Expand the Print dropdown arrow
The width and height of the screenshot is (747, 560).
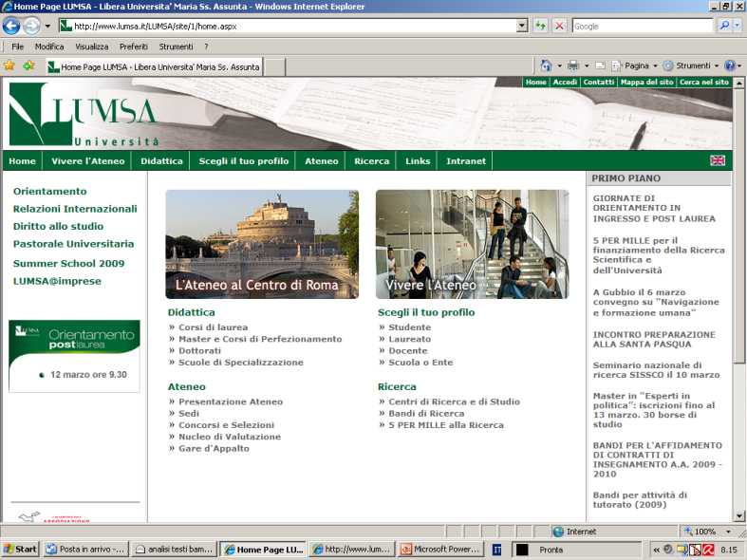coord(587,65)
